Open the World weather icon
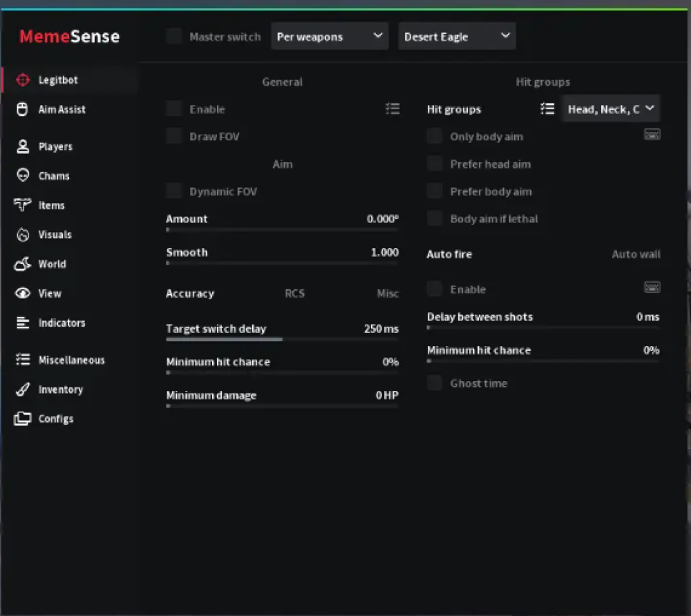This screenshot has height=616, width=691. tap(23, 264)
